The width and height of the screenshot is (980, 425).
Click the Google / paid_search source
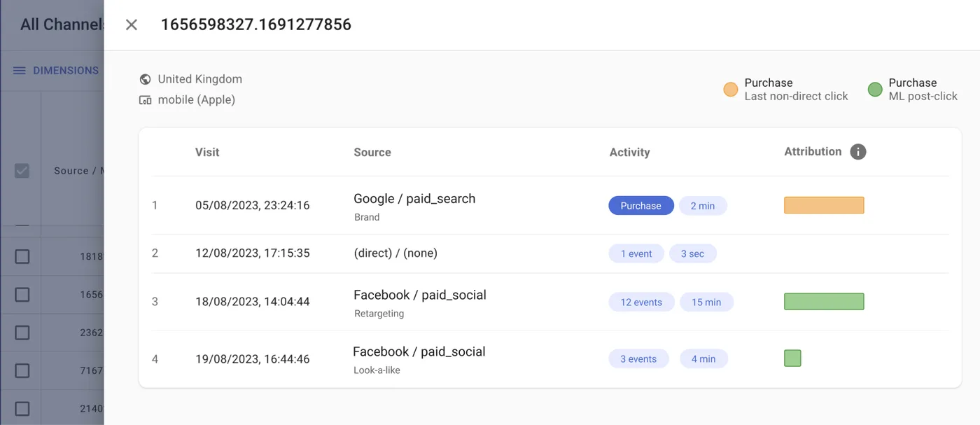pyautogui.click(x=414, y=199)
